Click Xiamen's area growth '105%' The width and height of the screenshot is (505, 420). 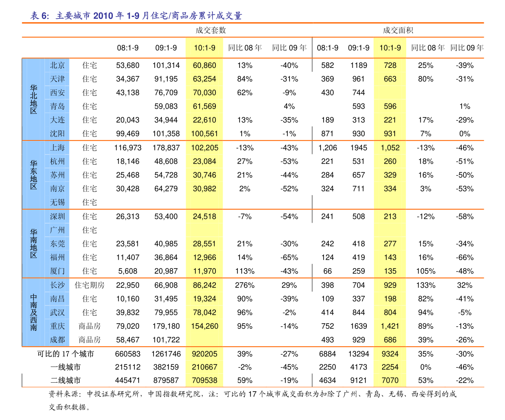click(x=426, y=271)
